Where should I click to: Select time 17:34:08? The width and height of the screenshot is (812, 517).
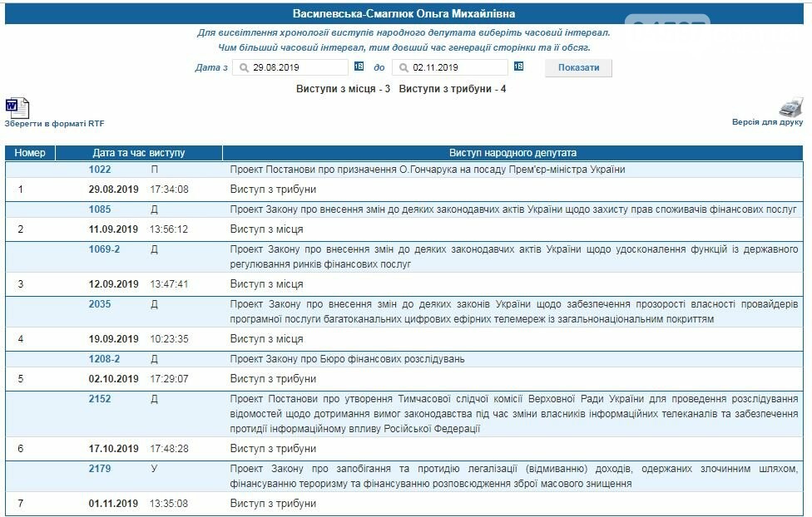169,190
